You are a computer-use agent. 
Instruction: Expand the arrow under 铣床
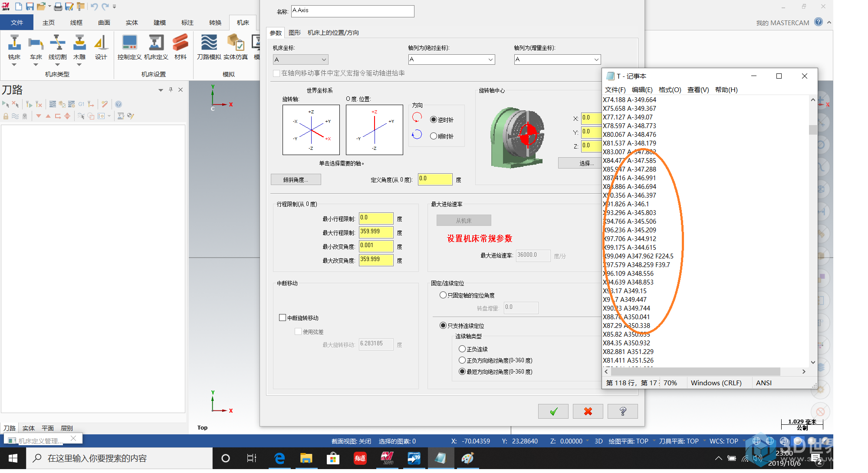(x=14, y=65)
